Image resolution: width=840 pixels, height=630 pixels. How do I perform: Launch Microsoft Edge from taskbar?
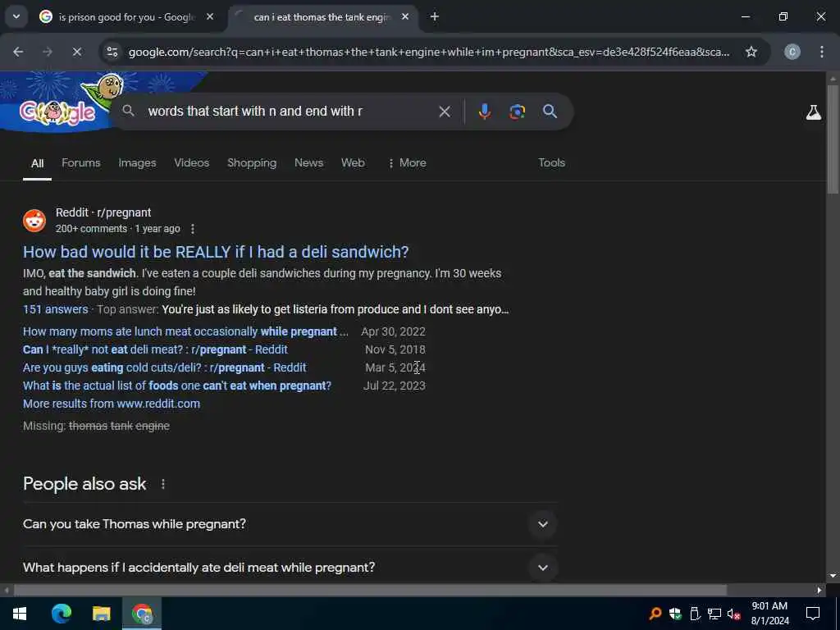(61, 614)
